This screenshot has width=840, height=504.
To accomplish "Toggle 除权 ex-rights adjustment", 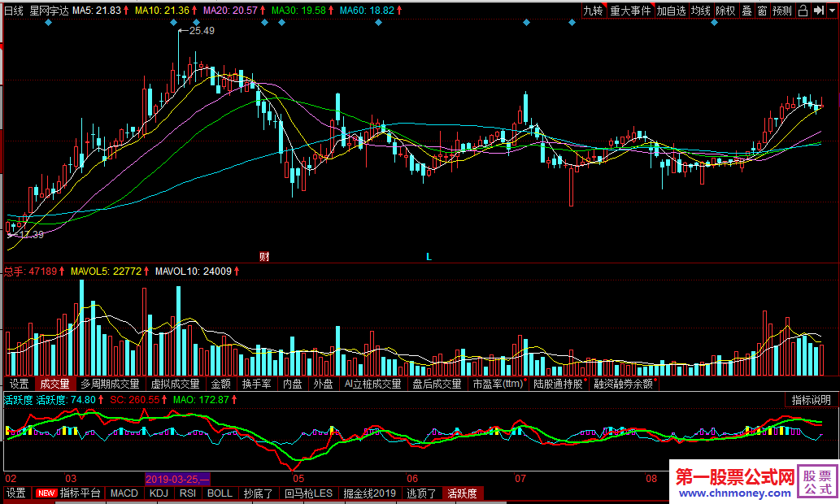I will click(726, 11).
